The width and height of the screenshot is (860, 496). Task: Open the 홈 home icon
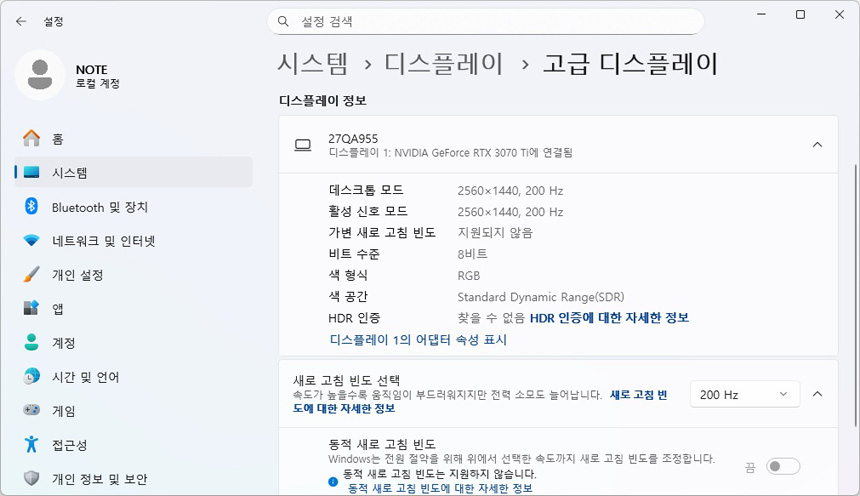32,139
